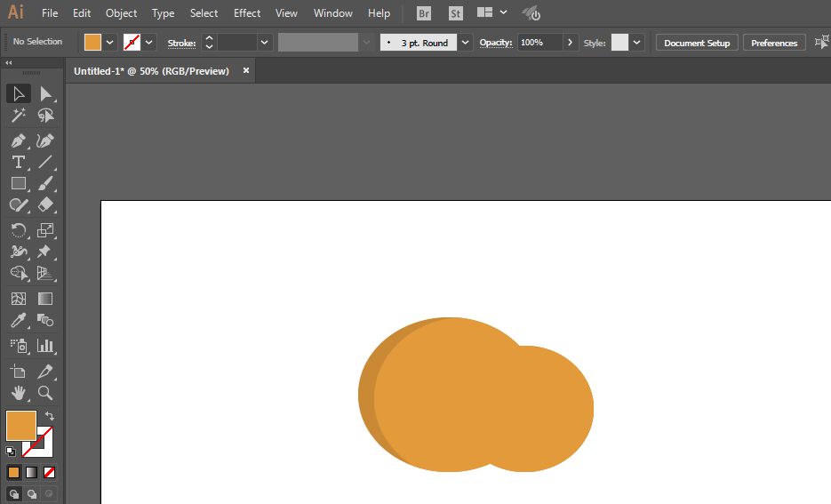This screenshot has width=831, height=504.
Task: Select the Pen tool
Action: tap(18, 141)
